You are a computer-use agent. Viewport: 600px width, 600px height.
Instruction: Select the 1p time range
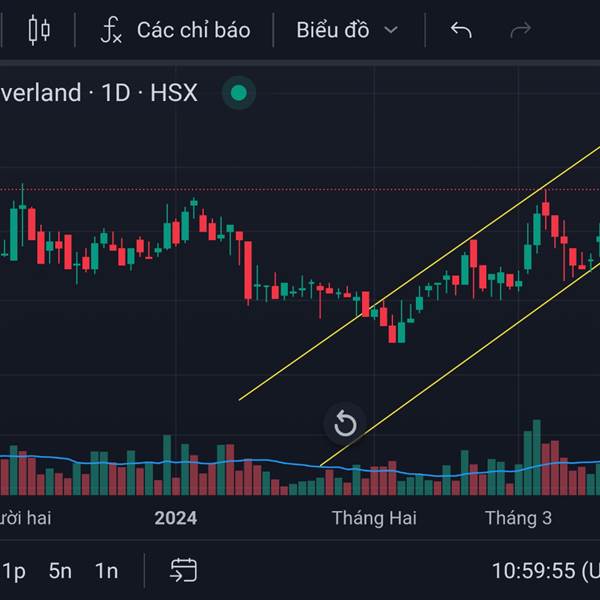coord(14,571)
